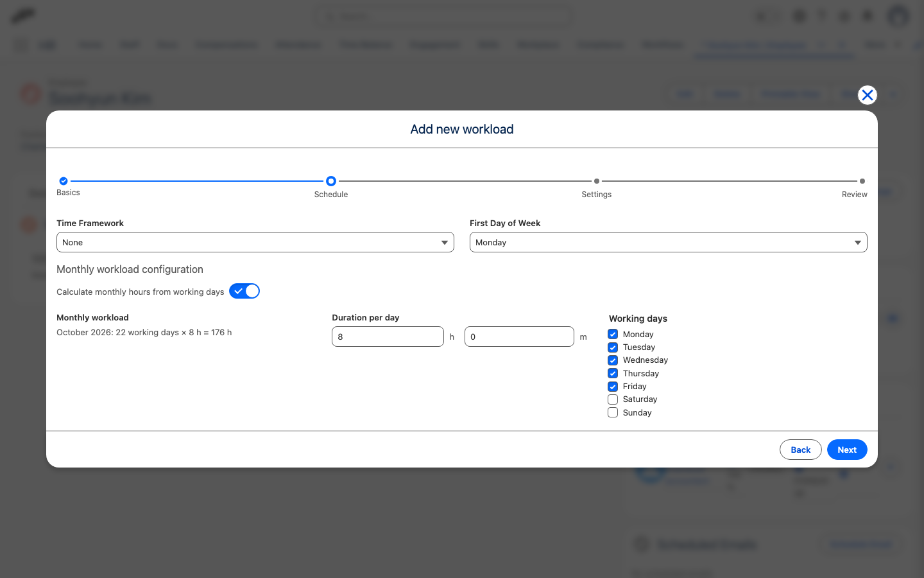Click the "Add new workload" title

[x=462, y=129]
